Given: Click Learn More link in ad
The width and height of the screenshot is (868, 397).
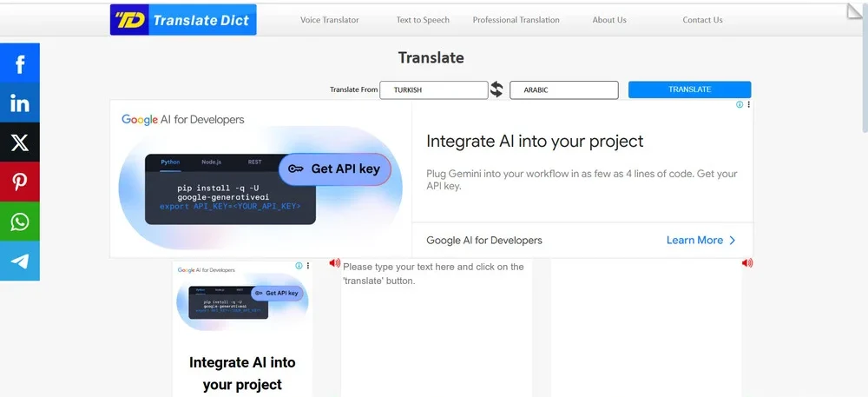Looking at the screenshot, I should click(694, 241).
